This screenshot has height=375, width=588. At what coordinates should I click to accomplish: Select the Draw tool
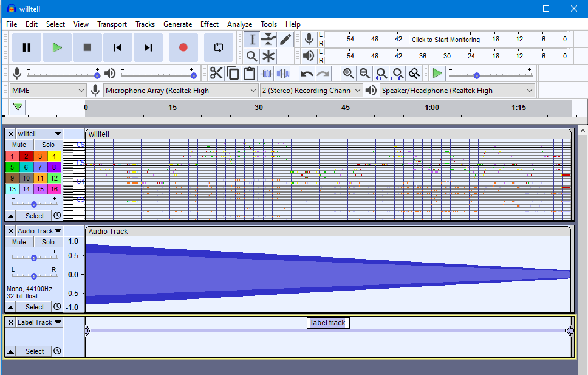pos(284,40)
